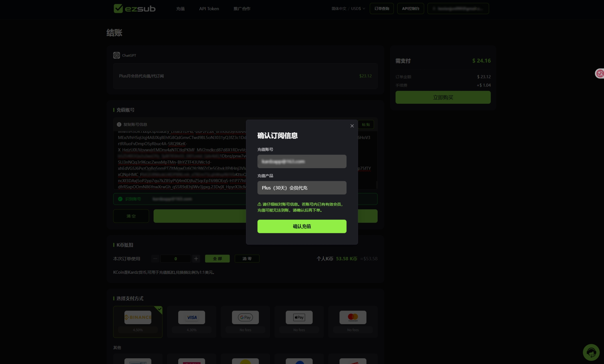Click the 粘贴 paste button
The image size is (604, 364).
tap(366, 124)
